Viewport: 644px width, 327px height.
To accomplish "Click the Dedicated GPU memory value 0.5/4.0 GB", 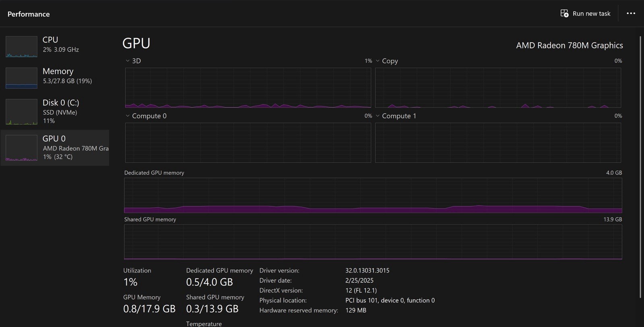I will 209,282.
